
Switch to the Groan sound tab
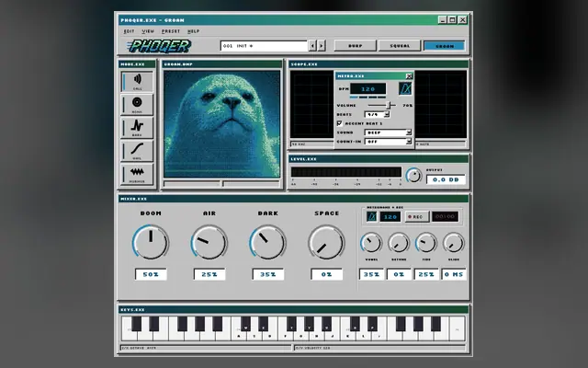pos(445,46)
